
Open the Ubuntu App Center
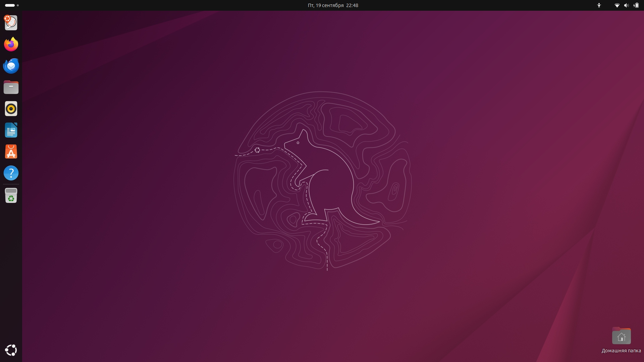(x=11, y=152)
